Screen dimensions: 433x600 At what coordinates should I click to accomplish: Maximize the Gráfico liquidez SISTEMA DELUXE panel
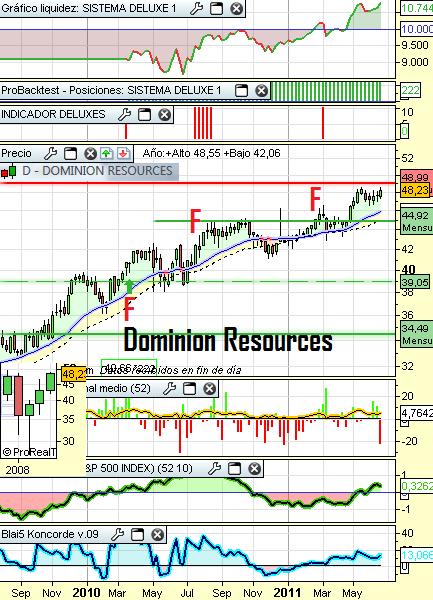(216, 8)
